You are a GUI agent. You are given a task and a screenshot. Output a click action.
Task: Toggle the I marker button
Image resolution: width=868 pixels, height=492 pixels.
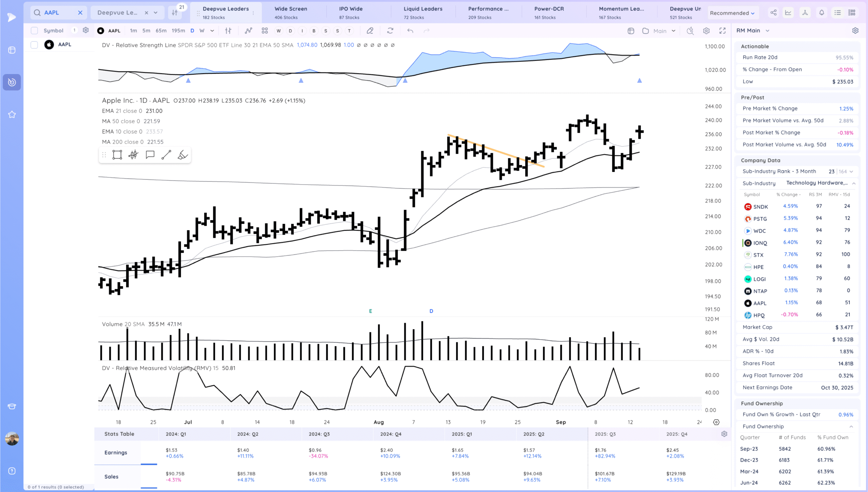pyautogui.click(x=302, y=31)
